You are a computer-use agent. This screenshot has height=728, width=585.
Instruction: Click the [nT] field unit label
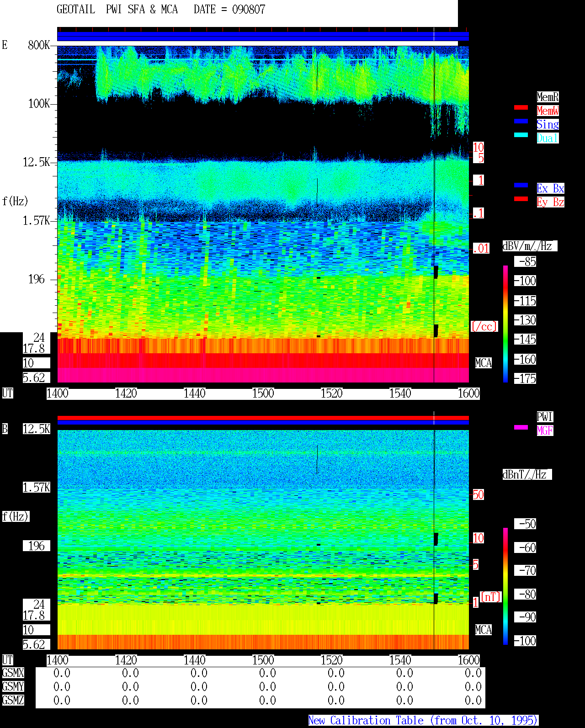click(x=491, y=597)
